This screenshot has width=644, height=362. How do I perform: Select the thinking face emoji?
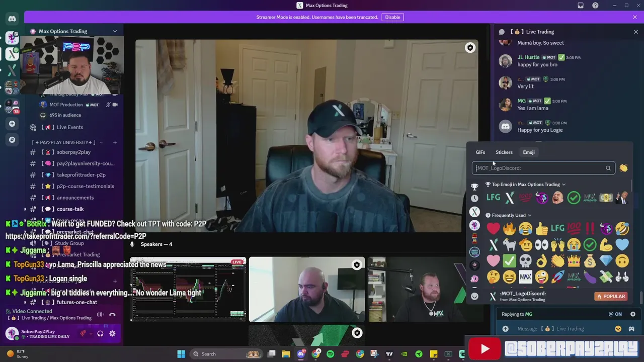(493, 277)
